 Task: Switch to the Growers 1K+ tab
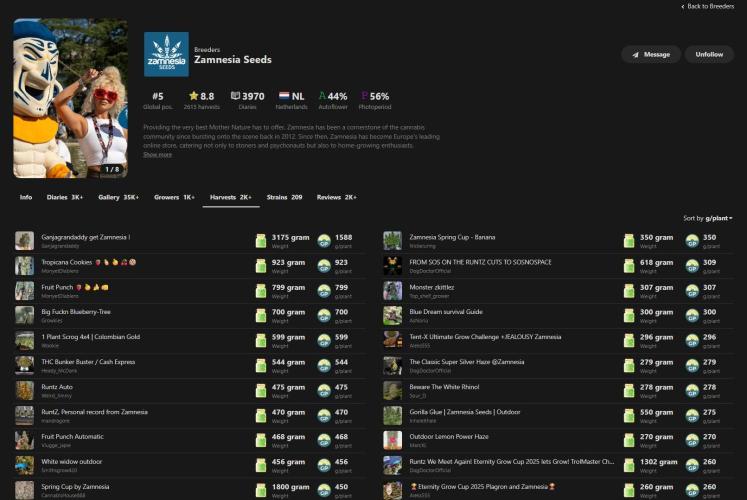pyautogui.click(x=174, y=197)
